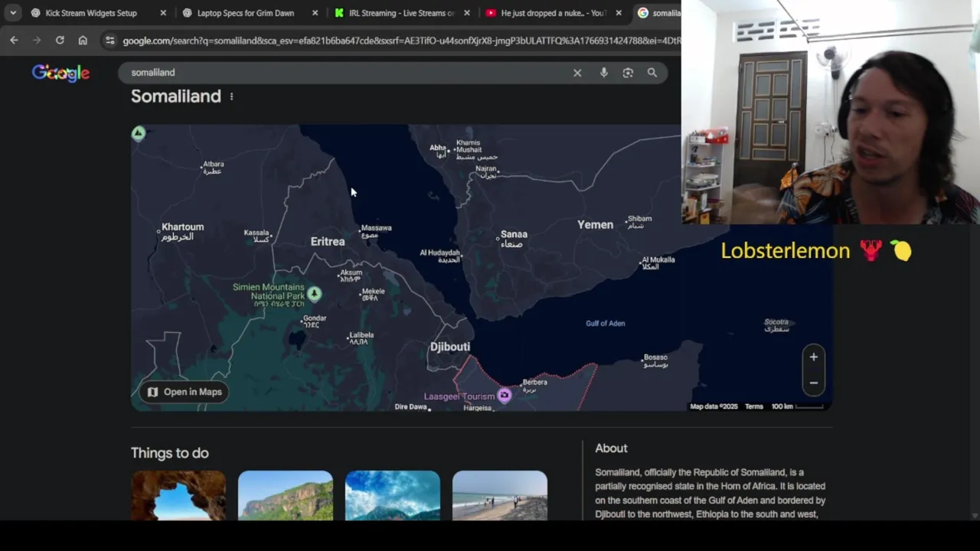Image resolution: width=980 pixels, height=551 pixels.
Task: Click Kassala label on map
Action: 256,236
